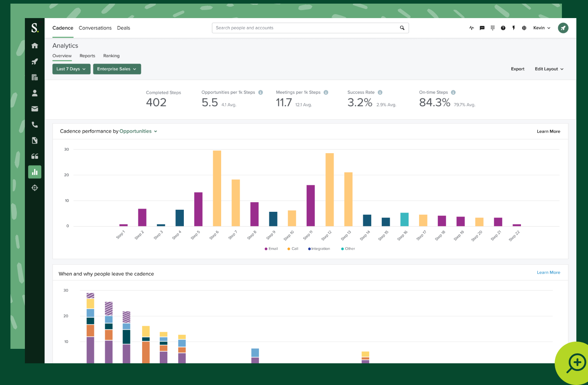Open the Opportunities metric dropdown
The width and height of the screenshot is (588, 385).
(x=138, y=131)
